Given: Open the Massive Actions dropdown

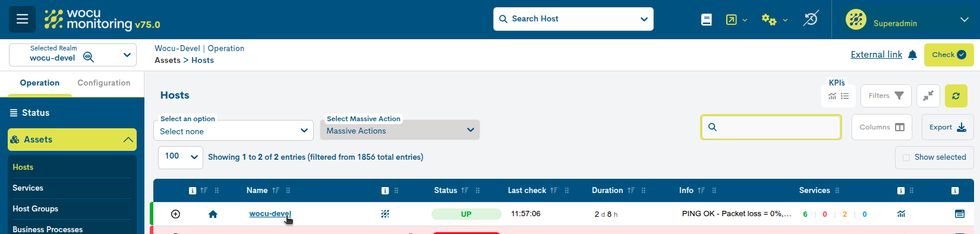Looking at the screenshot, I should (400, 130).
